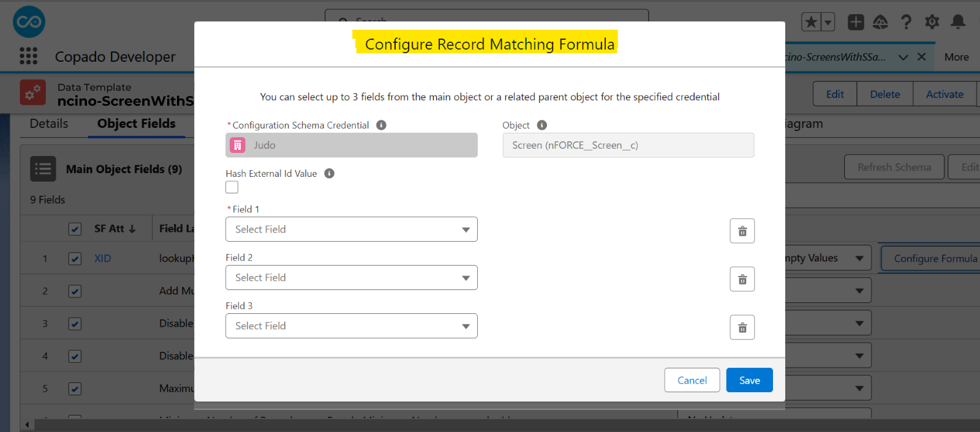Uncheck the SF Att checkbox in row 1
Screen dimensions: 980x432
pyautogui.click(x=75, y=259)
